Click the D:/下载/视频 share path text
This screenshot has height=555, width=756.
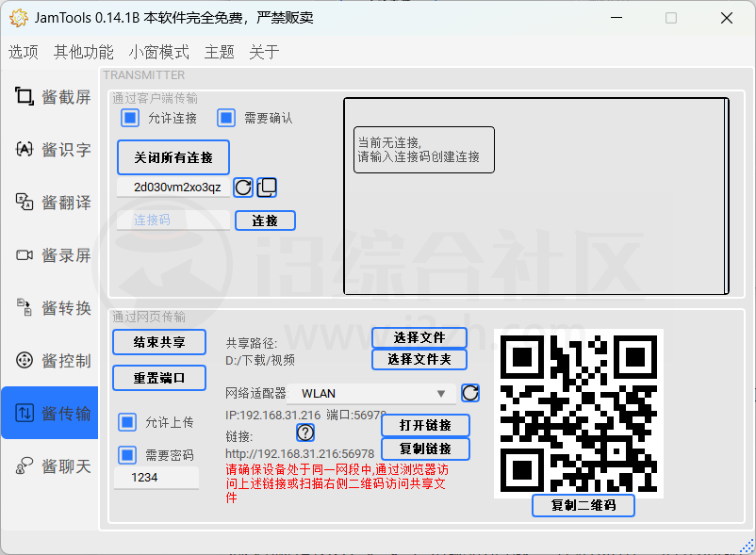[x=260, y=360]
